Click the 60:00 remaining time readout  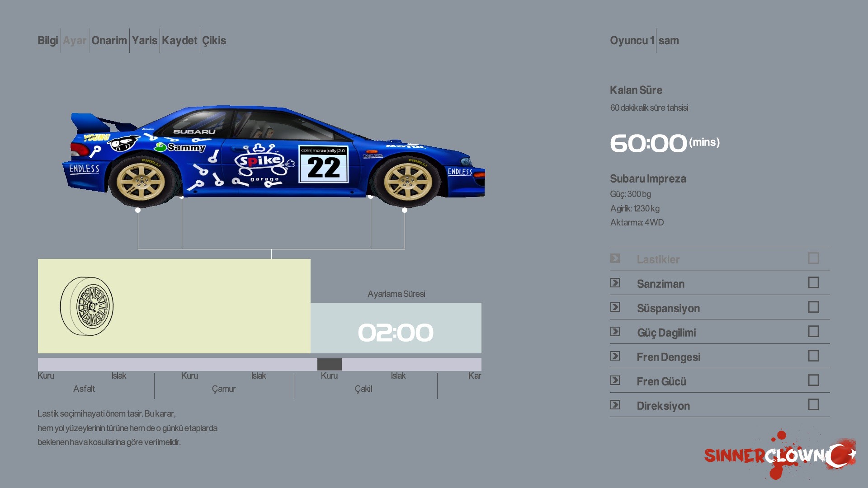648,144
